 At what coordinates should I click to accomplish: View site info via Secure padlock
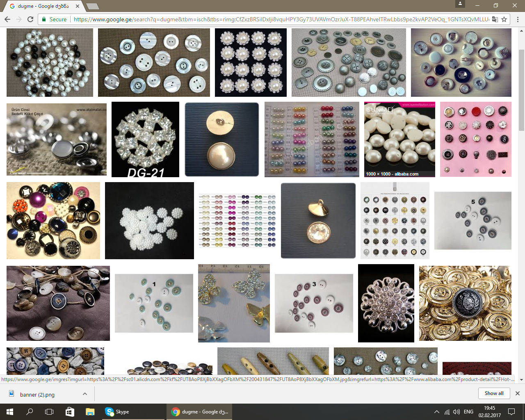54,19
